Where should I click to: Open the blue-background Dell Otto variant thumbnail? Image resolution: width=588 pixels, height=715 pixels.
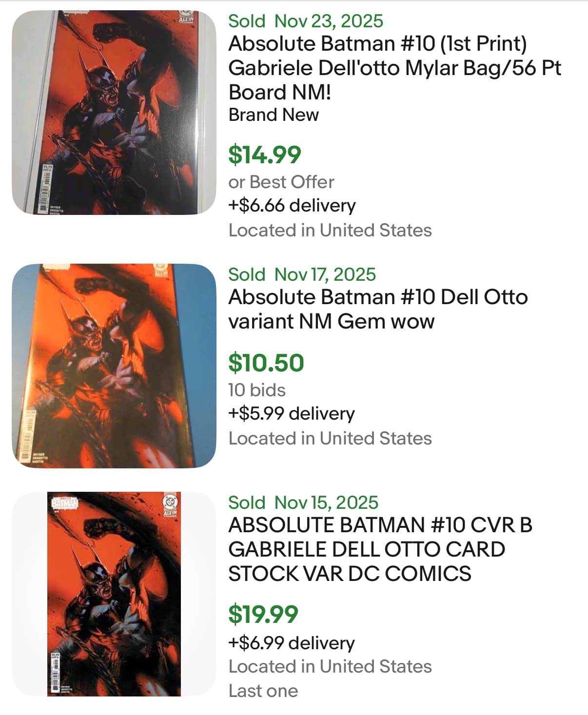pyautogui.click(x=114, y=366)
